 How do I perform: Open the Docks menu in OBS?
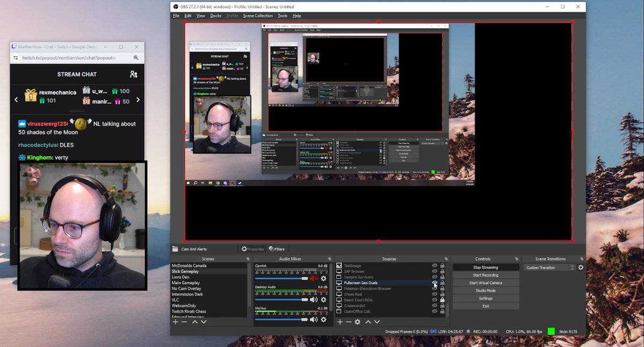[x=216, y=16]
